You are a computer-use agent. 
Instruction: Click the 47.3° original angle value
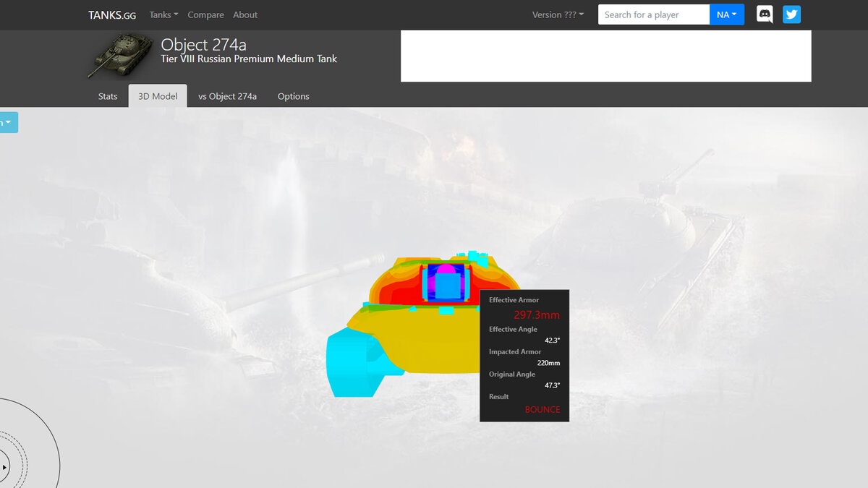552,385
